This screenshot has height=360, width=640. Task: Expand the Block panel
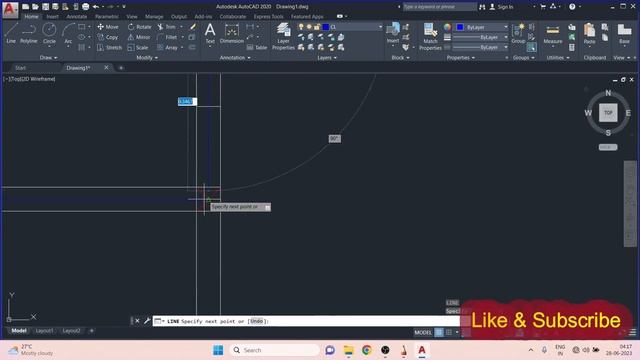[x=400, y=58]
